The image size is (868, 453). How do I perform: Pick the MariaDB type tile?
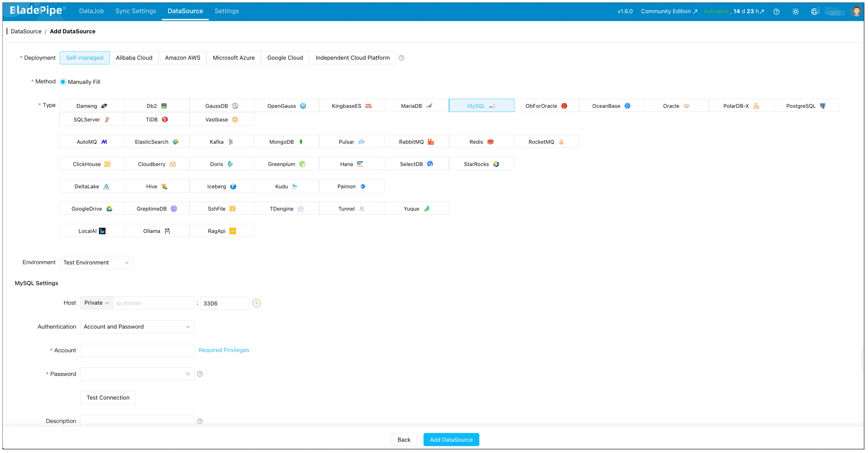[416, 106]
